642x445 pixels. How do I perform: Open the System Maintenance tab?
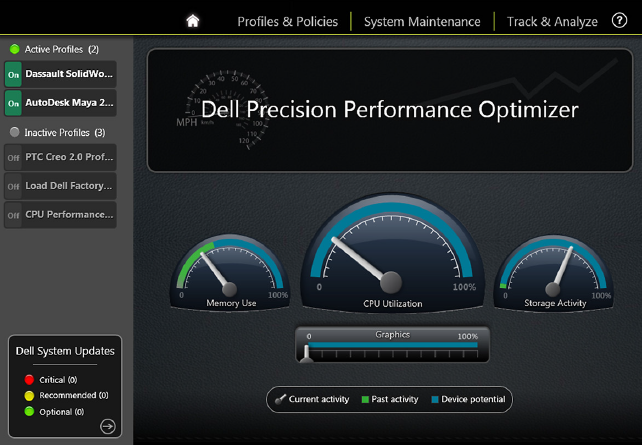point(422,21)
